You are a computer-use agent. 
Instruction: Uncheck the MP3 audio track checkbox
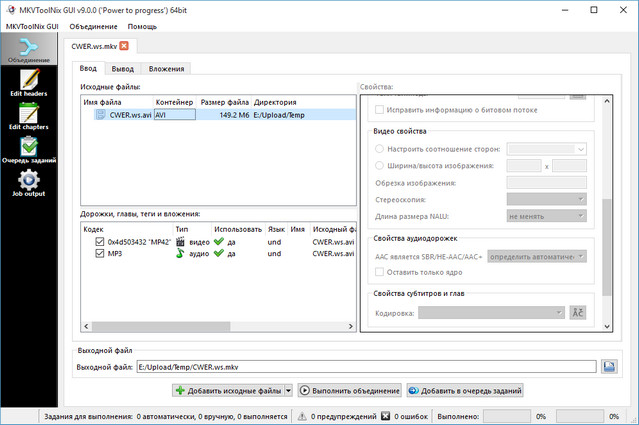(x=87, y=254)
